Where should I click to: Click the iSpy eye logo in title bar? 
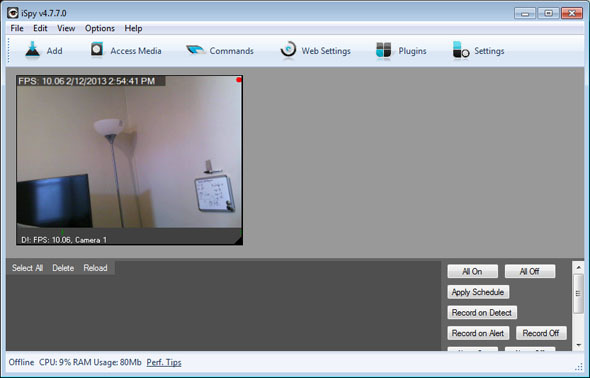pyautogui.click(x=12, y=13)
